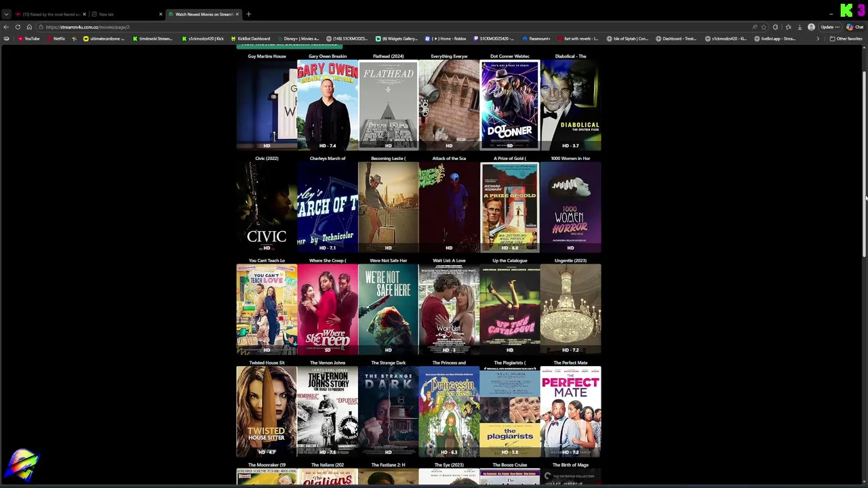Open the '1000 Women in Horror' poster
The height and width of the screenshot is (488, 868).
(x=570, y=207)
